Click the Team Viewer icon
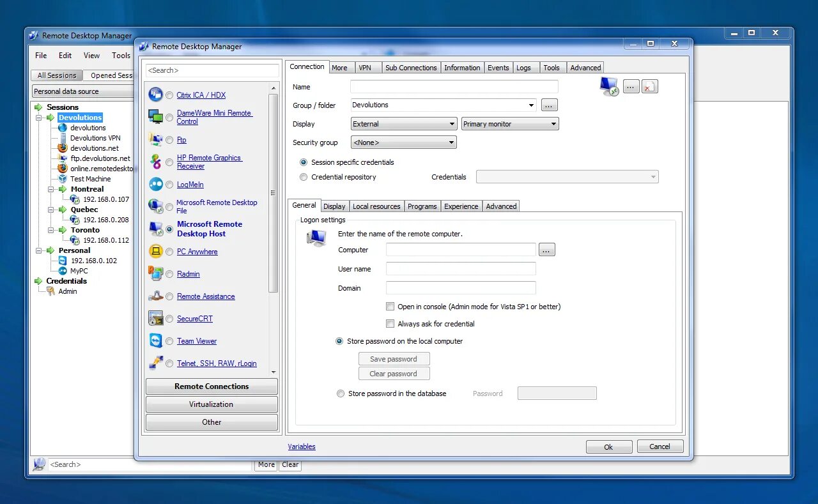This screenshot has height=504, width=818. [155, 340]
